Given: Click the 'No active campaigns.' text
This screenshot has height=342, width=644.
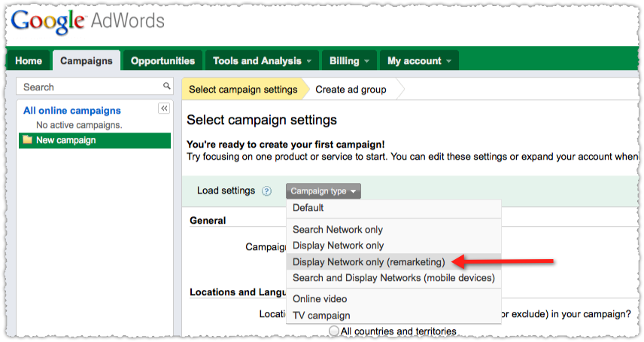Looking at the screenshot, I should click(x=79, y=125).
